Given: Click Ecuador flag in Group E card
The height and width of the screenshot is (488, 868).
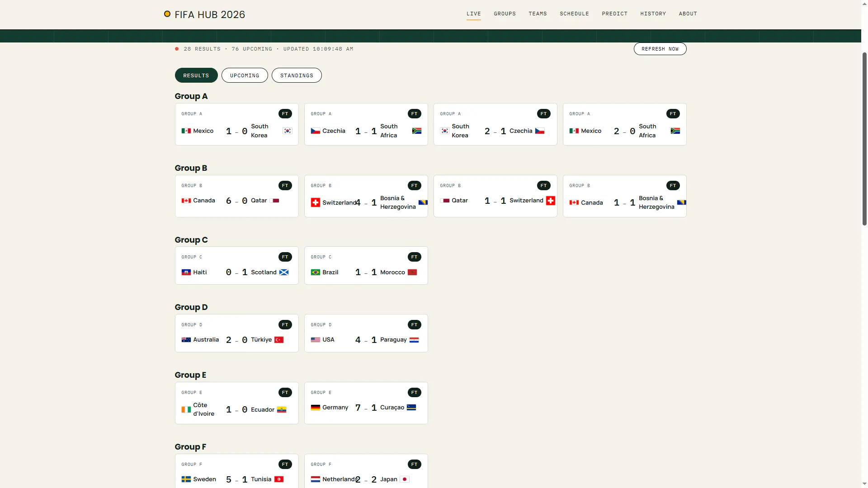Looking at the screenshot, I should pos(282,410).
